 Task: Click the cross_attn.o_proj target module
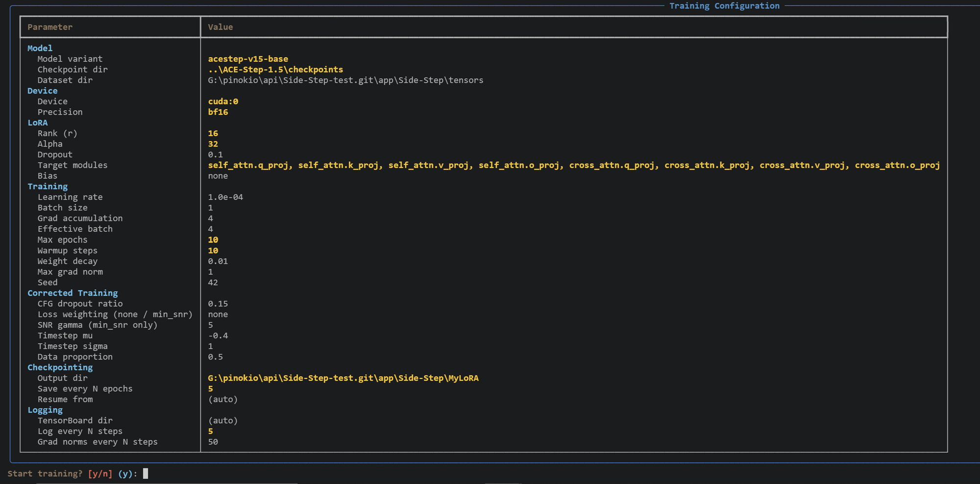[x=897, y=165]
